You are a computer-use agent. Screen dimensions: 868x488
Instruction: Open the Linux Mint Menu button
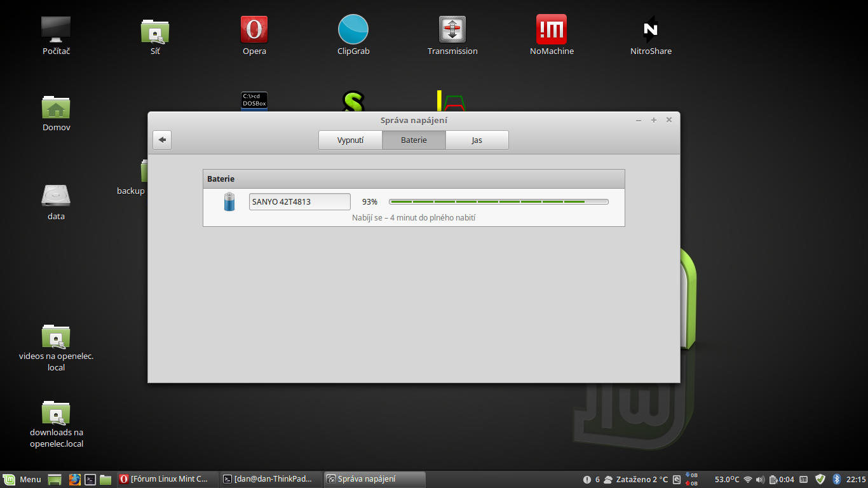(x=23, y=479)
